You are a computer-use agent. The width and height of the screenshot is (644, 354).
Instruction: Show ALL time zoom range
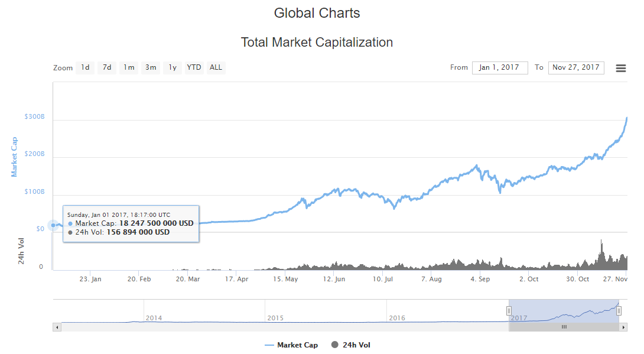pyautogui.click(x=216, y=67)
